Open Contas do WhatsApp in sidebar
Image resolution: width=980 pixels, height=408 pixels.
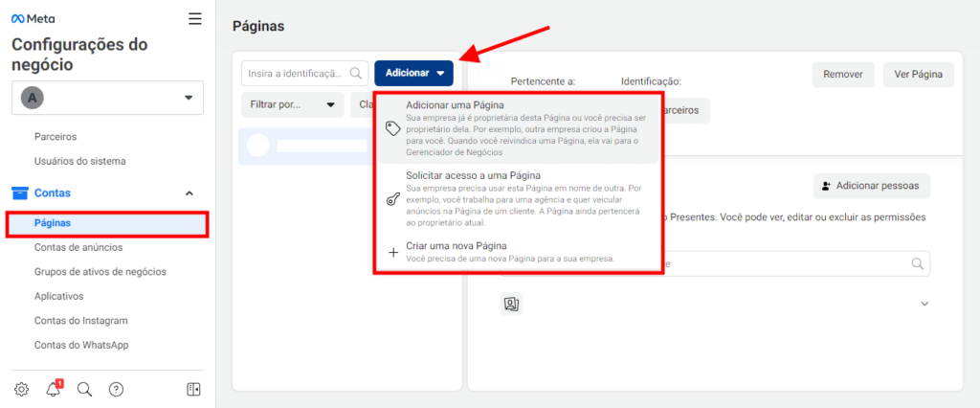click(81, 345)
